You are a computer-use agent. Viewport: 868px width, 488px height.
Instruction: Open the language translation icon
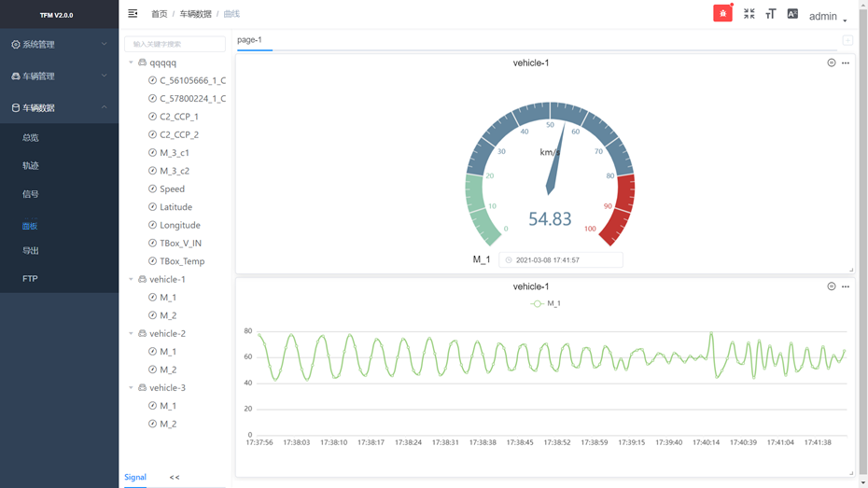point(792,14)
